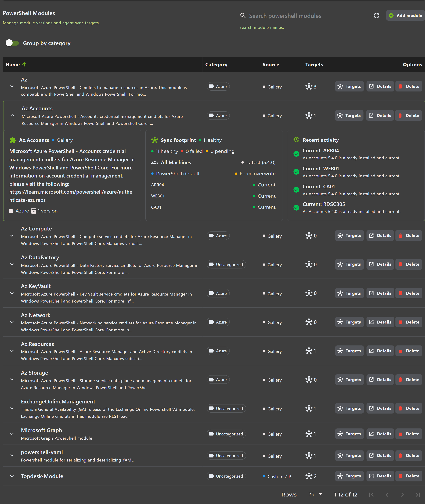Image resolution: width=425 pixels, height=504 pixels.
Task: Expand the Az.KeyVault module row
Action: coord(12,293)
